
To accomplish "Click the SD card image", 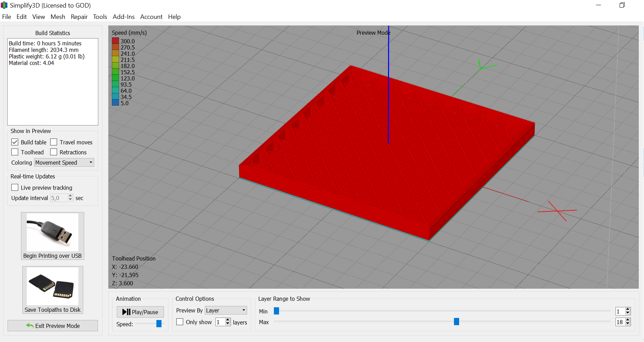I will [x=53, y=286].
